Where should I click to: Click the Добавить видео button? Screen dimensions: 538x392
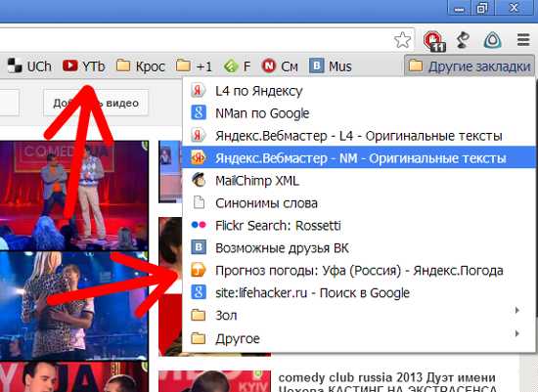click(96, 103)
